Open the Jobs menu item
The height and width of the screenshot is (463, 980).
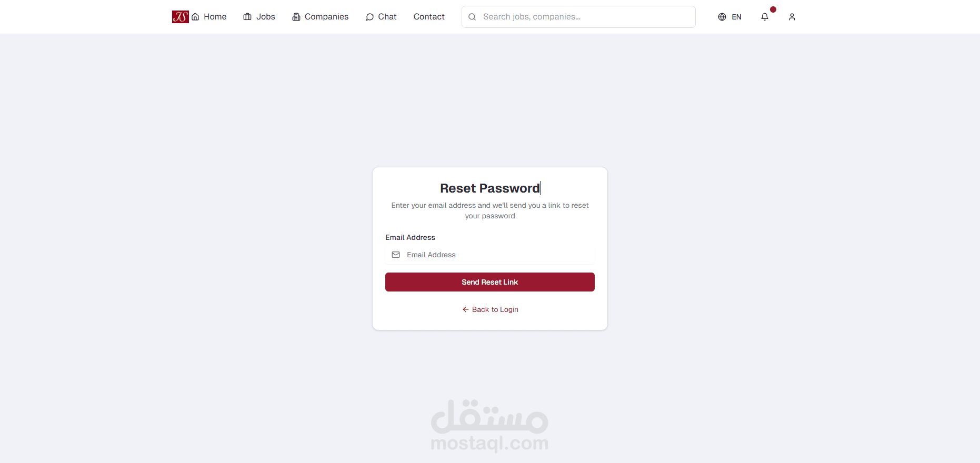(x=265, y=17)
